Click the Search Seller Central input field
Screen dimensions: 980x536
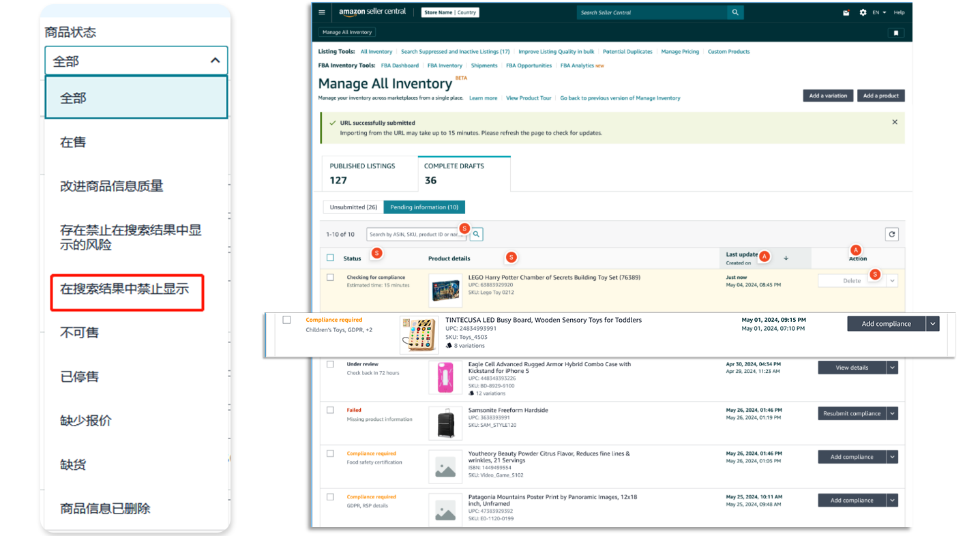point(652,12)
